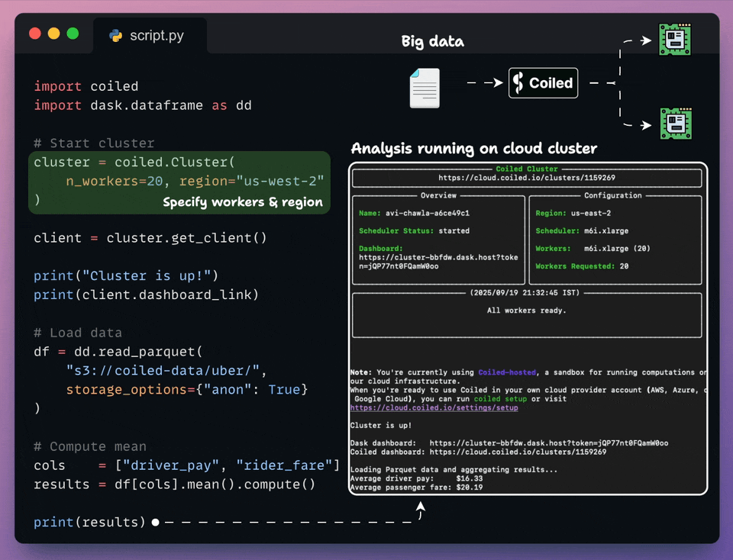Click the '# Start cluster' comment
Image resolution: width=733 pixels, height=560 pixels.
[x=94, y=143]
